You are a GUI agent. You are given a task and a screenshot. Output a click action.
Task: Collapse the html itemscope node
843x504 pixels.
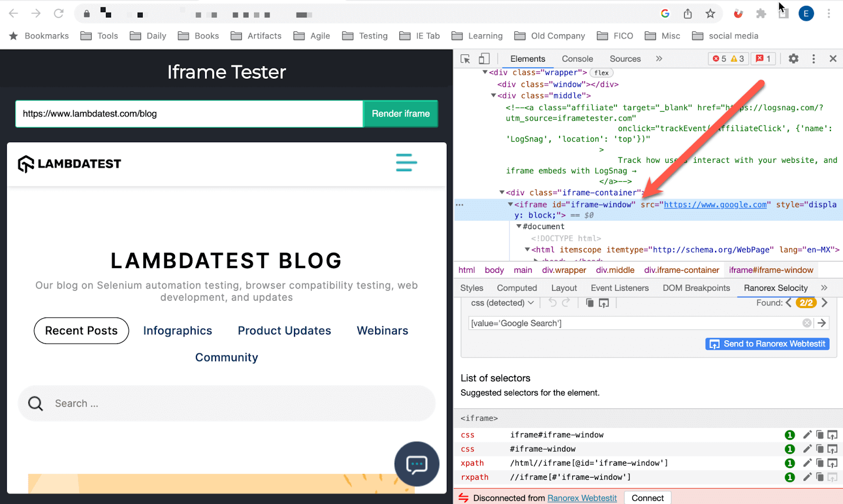click(527, 250)
